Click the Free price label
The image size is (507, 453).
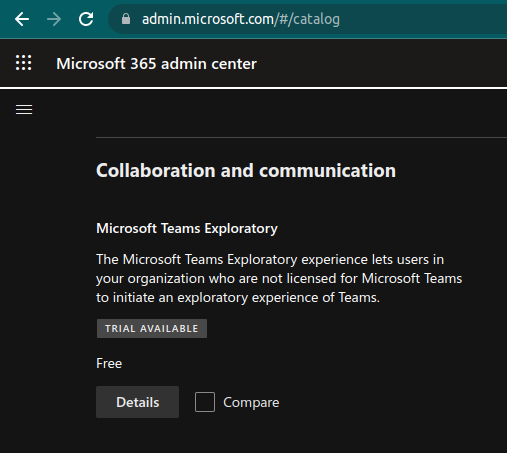click(x=109, y=363)
